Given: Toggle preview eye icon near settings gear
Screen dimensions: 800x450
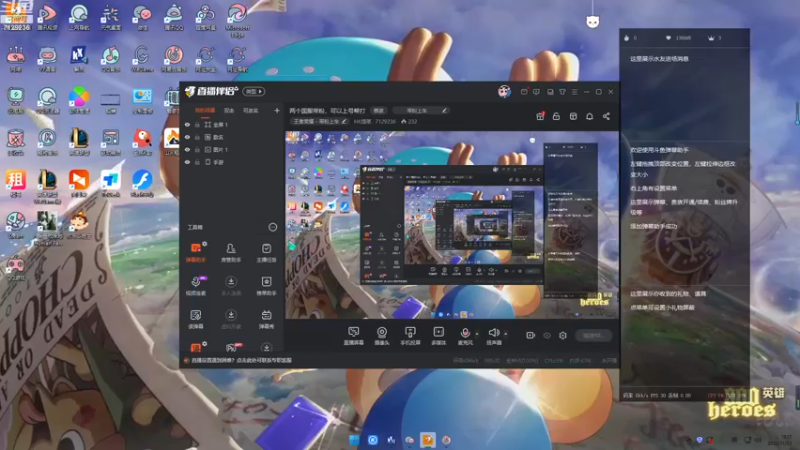Looking at the screenshot, I should point(546,335).
